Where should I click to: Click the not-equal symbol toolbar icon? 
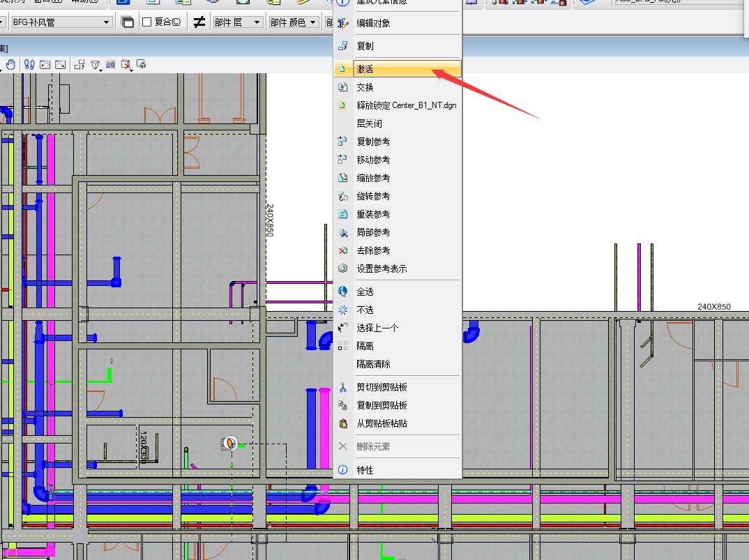[199, 22]
